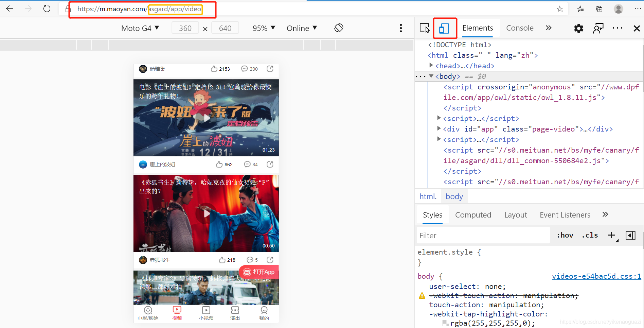Reload the page with refresh button

47,9
